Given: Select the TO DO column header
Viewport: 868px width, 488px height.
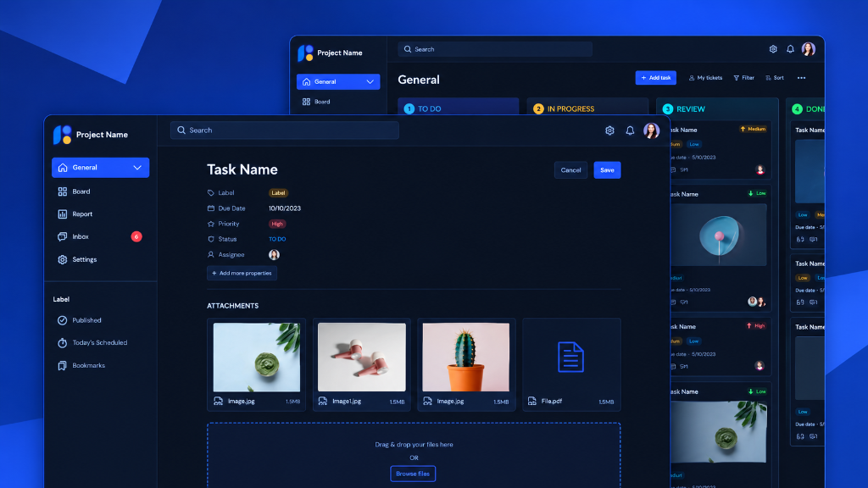Looking at the screenshot, I should pyautogui.click(x=459, y=108).
